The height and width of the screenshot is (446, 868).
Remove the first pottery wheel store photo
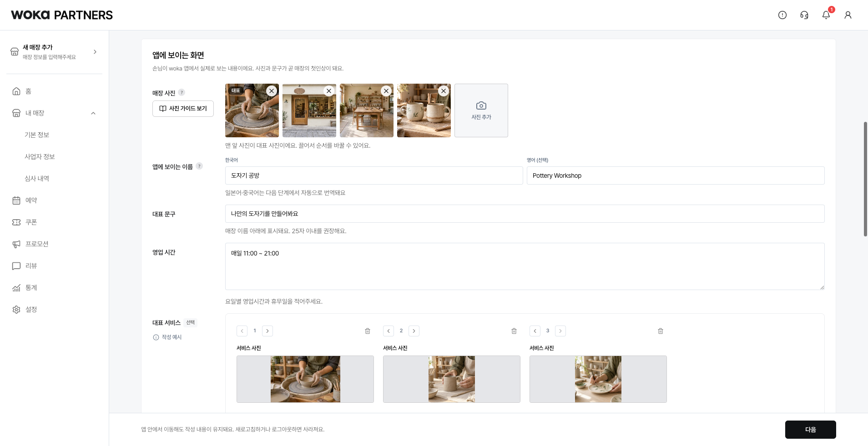pos(272,91)
